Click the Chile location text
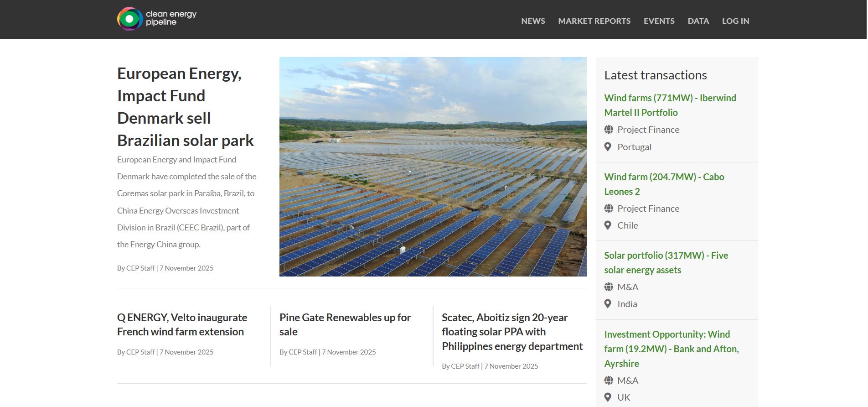The width and height of the screenshot is (868, 407). (627, 225)
